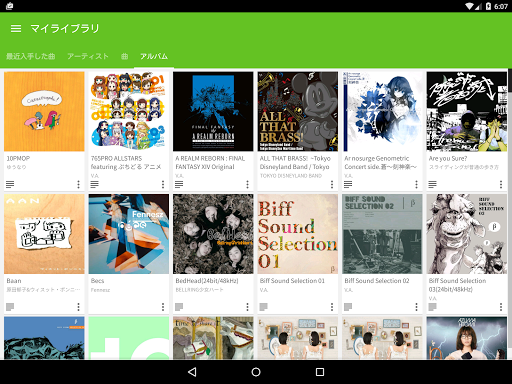Open Biff Sound Selection 01 cover art

[x=298, y=234]
